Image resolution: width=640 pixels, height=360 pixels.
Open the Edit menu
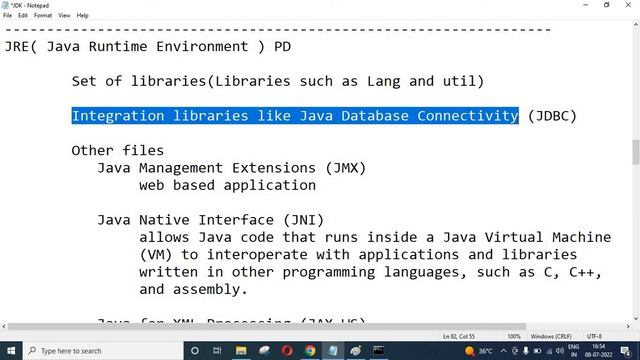23,16
